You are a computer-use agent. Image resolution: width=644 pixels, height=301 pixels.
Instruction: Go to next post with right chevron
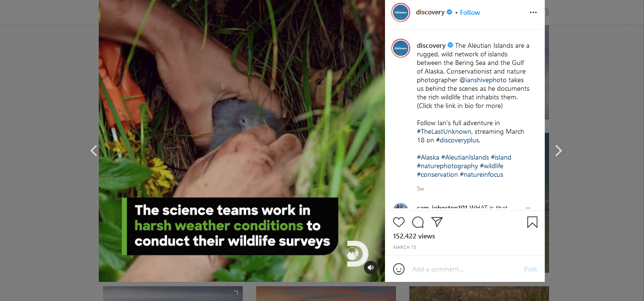point(559,151)
